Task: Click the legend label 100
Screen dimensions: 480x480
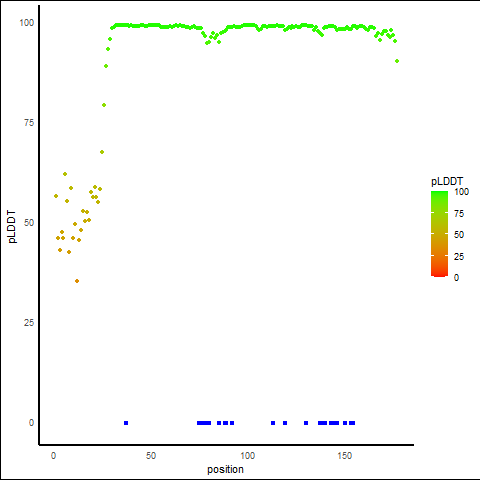Action: tap(461, 192)
